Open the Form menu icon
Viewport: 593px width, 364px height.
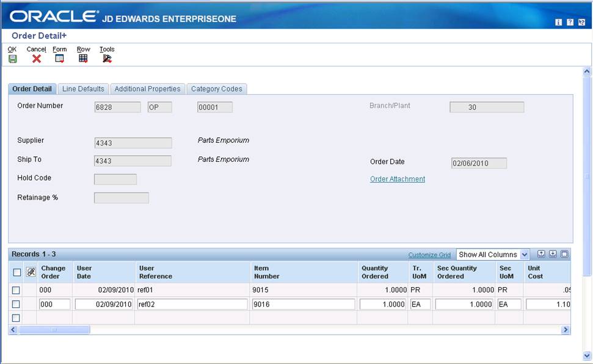59,59
